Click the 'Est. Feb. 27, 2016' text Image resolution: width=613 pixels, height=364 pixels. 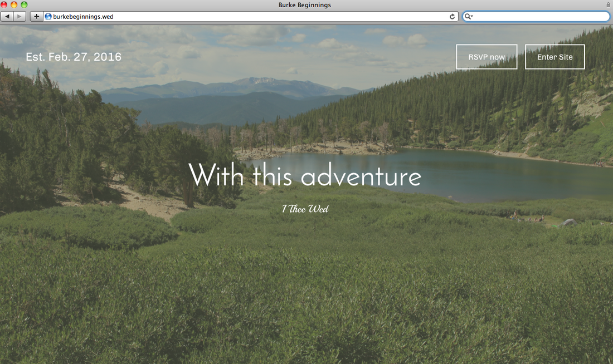point(74,57)
